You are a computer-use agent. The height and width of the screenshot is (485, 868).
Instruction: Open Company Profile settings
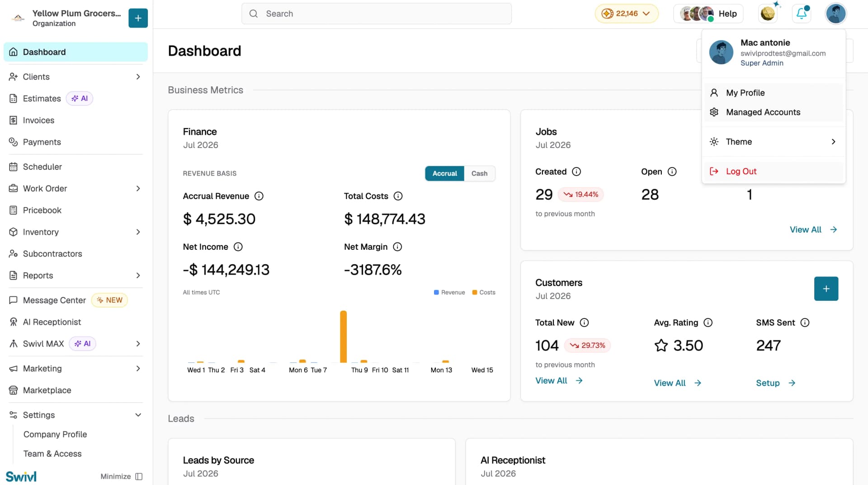[55, 434]
